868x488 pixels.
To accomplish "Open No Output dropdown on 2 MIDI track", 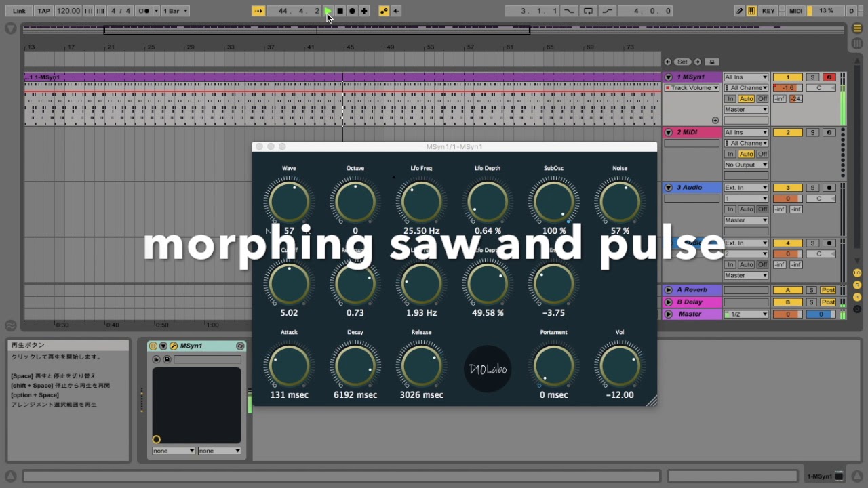I will tap(746, 165).
